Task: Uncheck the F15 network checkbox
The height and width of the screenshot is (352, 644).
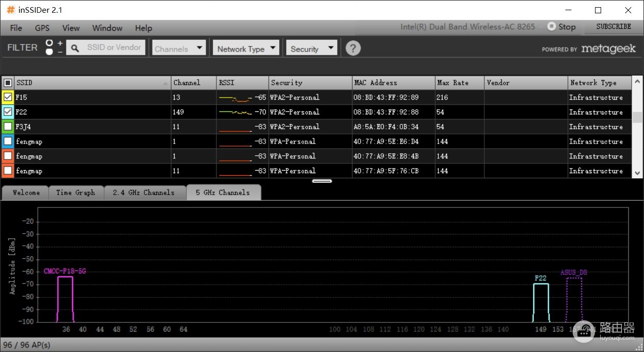Action: pyautogui.click(x=8, y=97)
